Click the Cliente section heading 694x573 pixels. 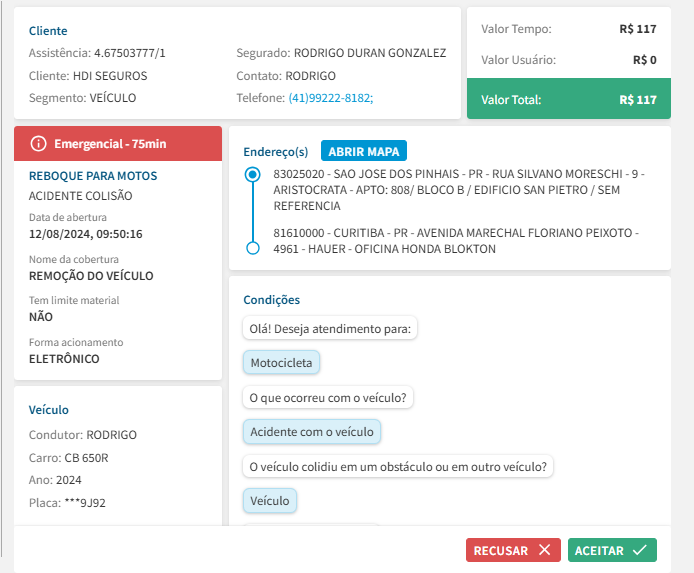point(48,31)
